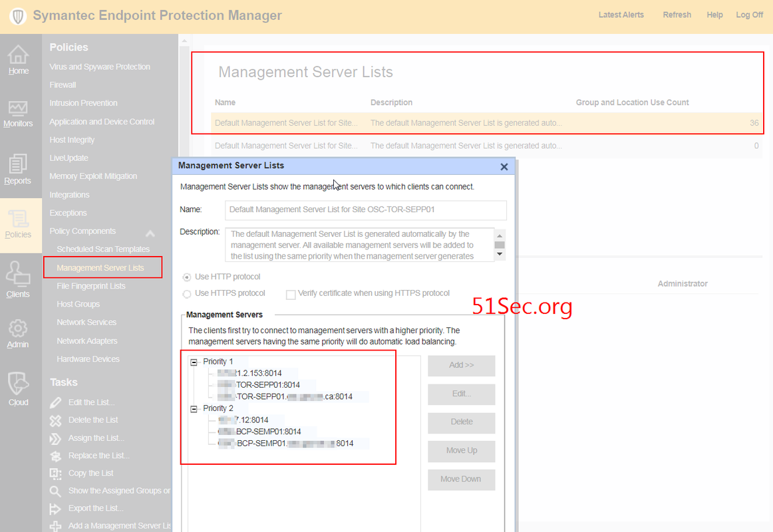Click the Assign the List arrow icon
The width and height of the screenshot is (773, 532).
56,438
